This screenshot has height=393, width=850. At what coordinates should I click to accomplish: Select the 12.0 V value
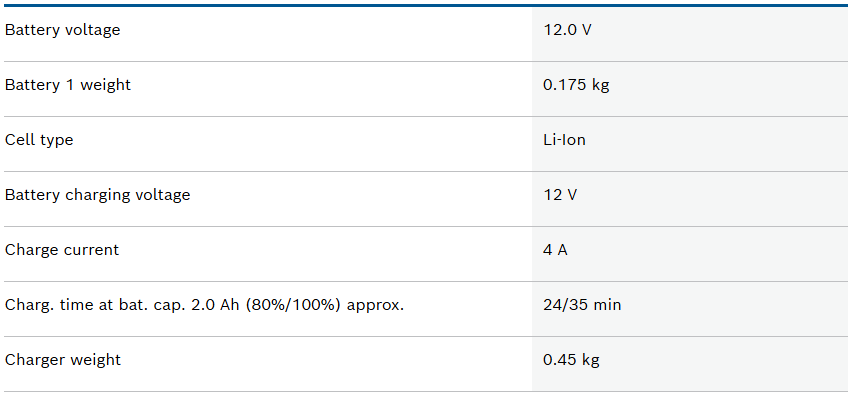567,30
